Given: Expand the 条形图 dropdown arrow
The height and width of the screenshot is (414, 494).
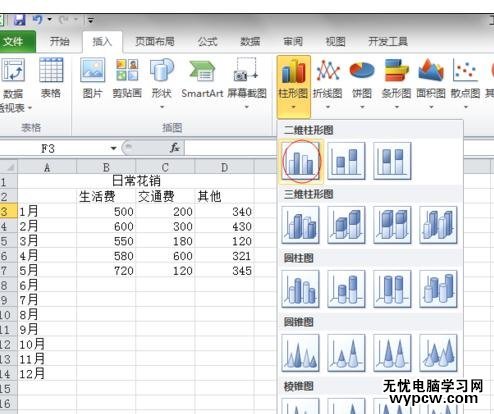Looking at the screenshot, I should [397, 107].
